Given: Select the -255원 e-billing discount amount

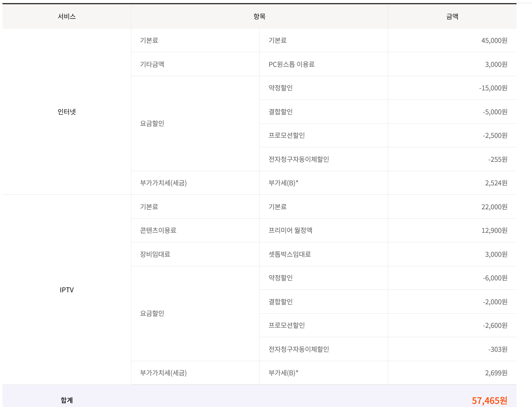Looking at the screenshot, I should 498,159.
